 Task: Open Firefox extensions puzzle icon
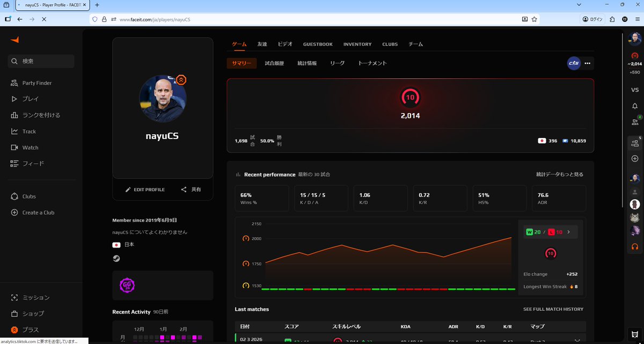pyautogui.click(x=612, y=19)
